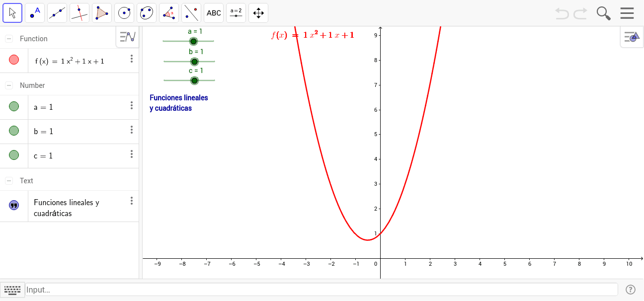Open the search magnifier
The image size is (644, 301).
[x=603, y=13]
